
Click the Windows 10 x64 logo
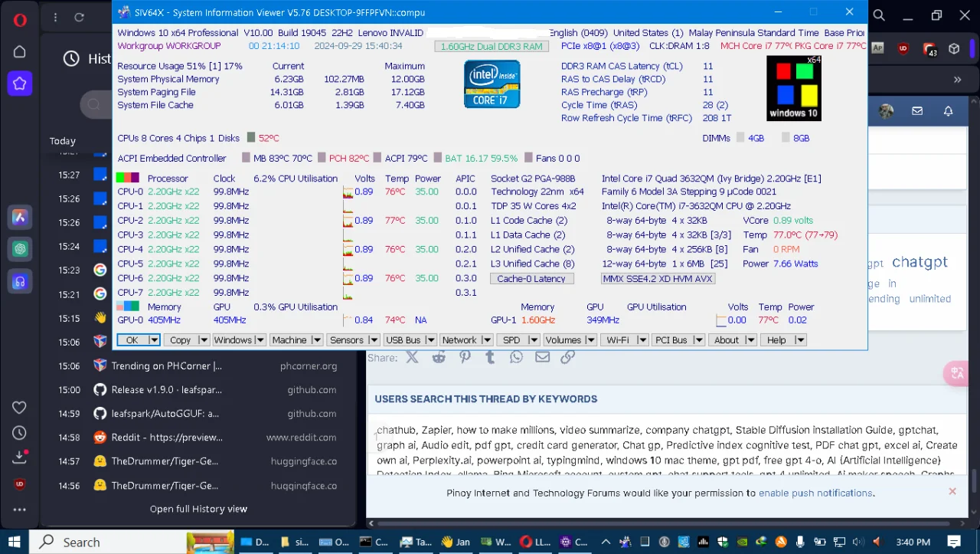(794, 88)
